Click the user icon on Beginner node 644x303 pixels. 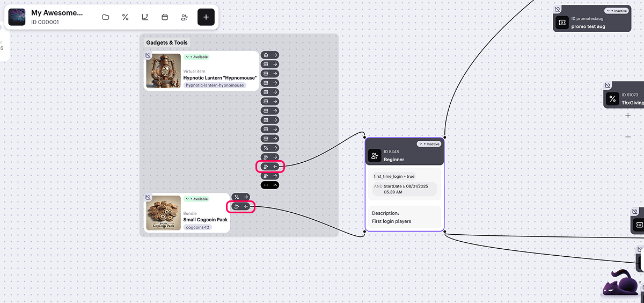(x=374, y=156)
